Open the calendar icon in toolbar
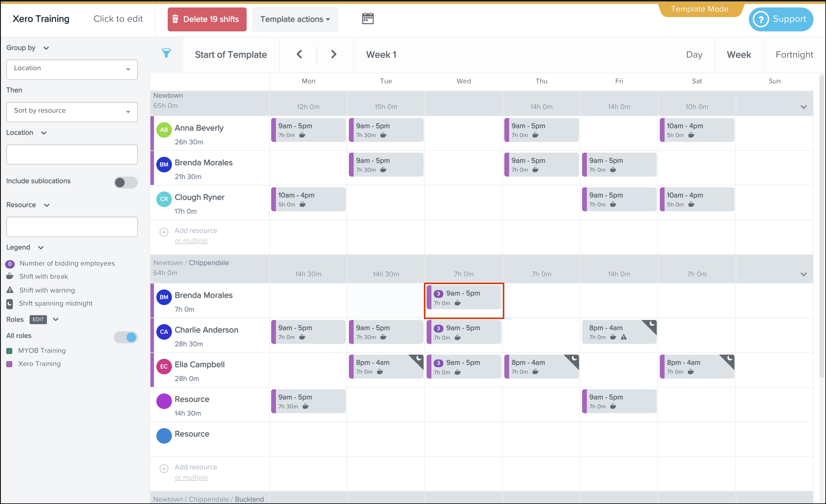Viewport: 826px width, 504px height. [x=368, y=19]
